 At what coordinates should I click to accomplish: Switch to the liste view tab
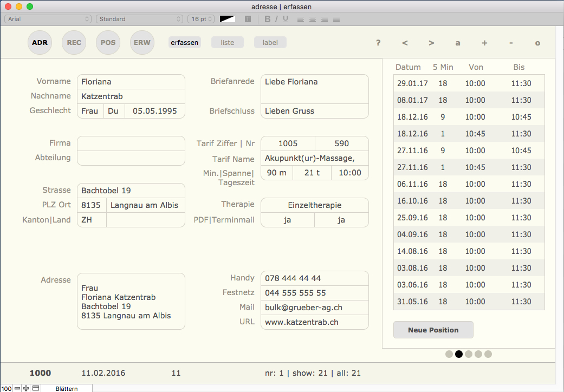[x=228, y=43]
